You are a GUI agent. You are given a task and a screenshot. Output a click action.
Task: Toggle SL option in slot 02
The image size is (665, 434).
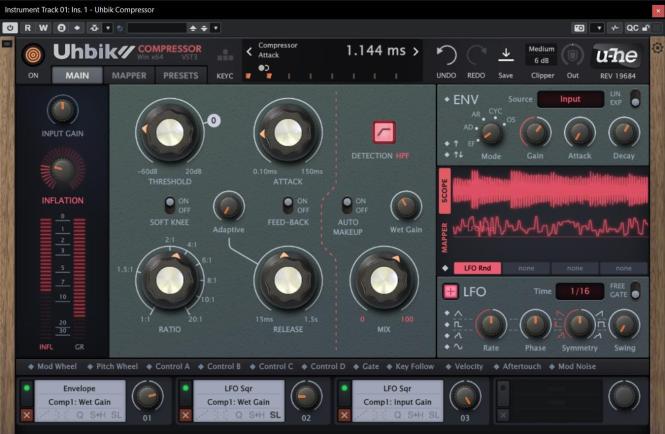(x=275, y=415)
